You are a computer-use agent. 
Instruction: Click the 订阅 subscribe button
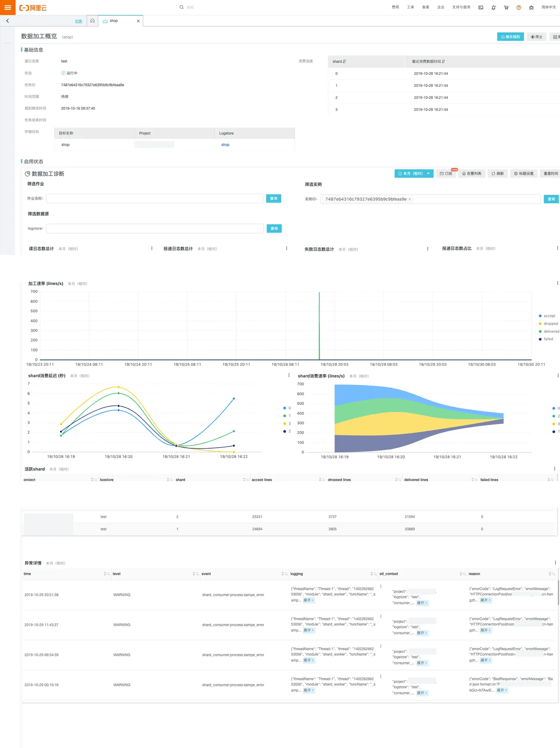coord(446,174)
